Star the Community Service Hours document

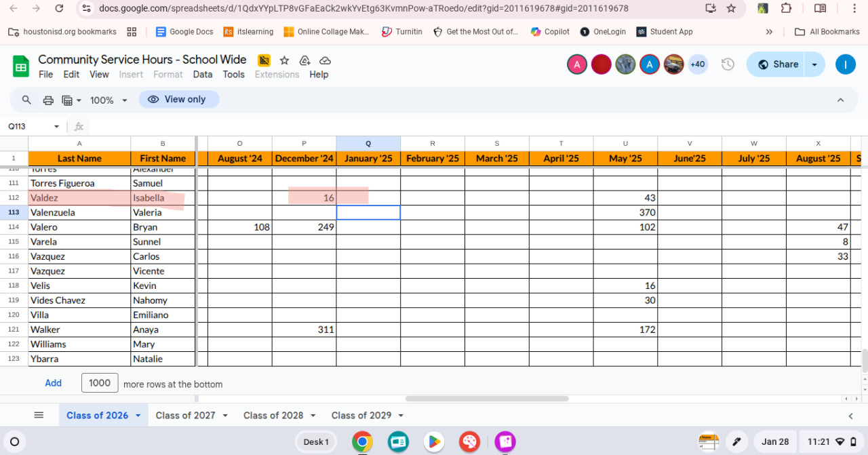[285, 60]
